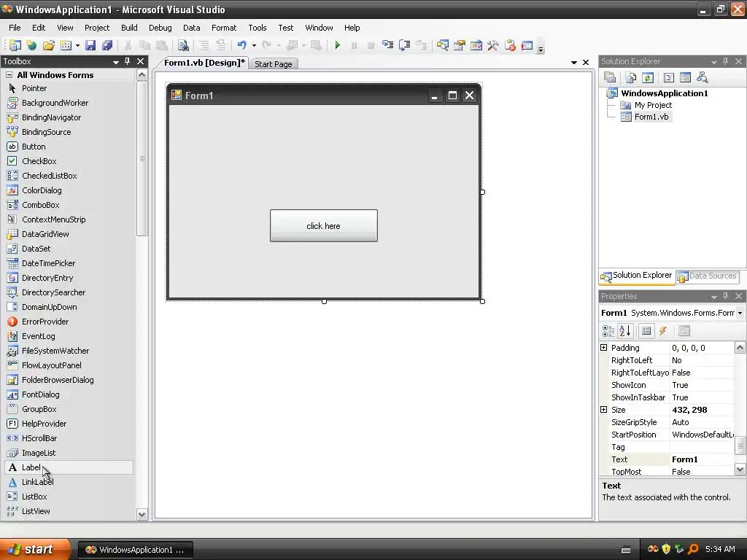Open the Properties Window toolbar icon
The height and width of the screenshot is (560, 747).
coord(460,45)
